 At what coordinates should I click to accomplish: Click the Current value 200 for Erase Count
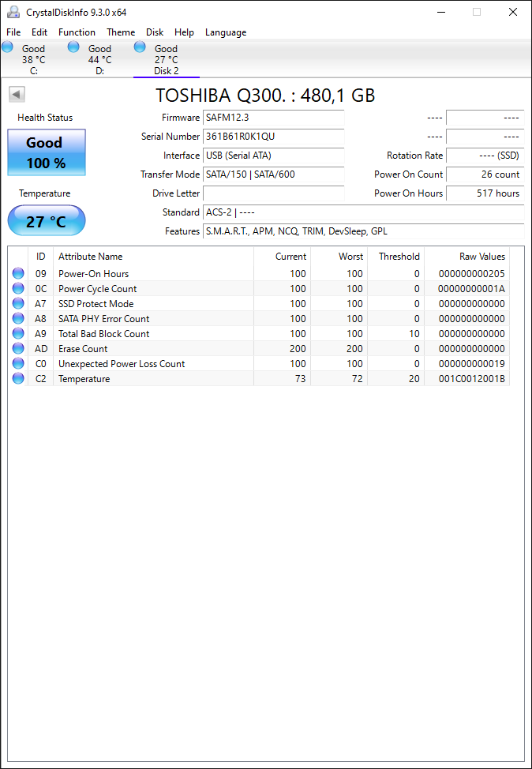298,349
